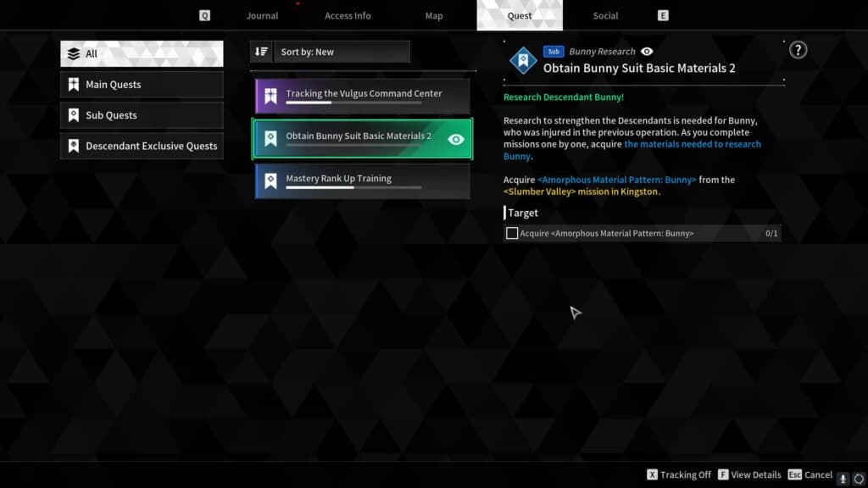Click the sort order icon
Screen dimensions: 868x488
261,52
